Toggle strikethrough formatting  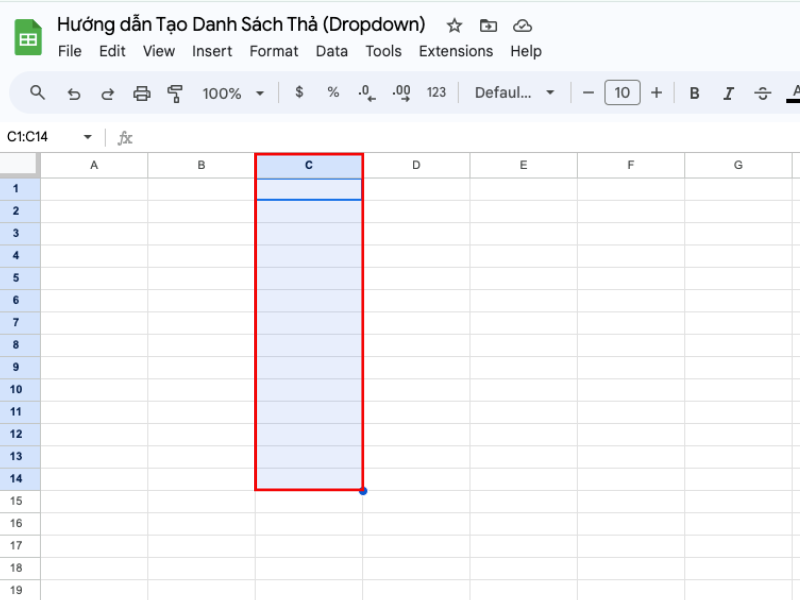pos(762,93)
